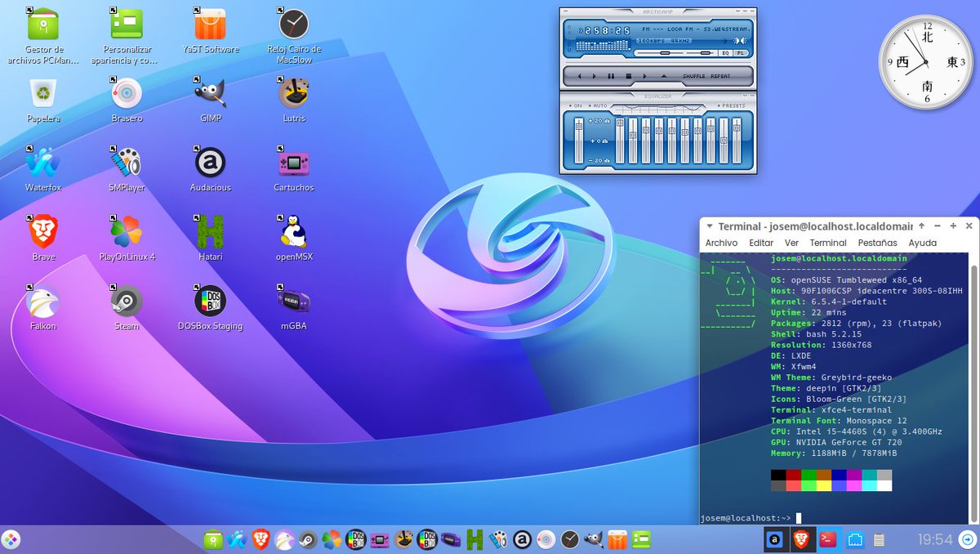This screenshot has width=980, height=554.
Task: Stop playback in the audio player
Action: click(629, 76)
